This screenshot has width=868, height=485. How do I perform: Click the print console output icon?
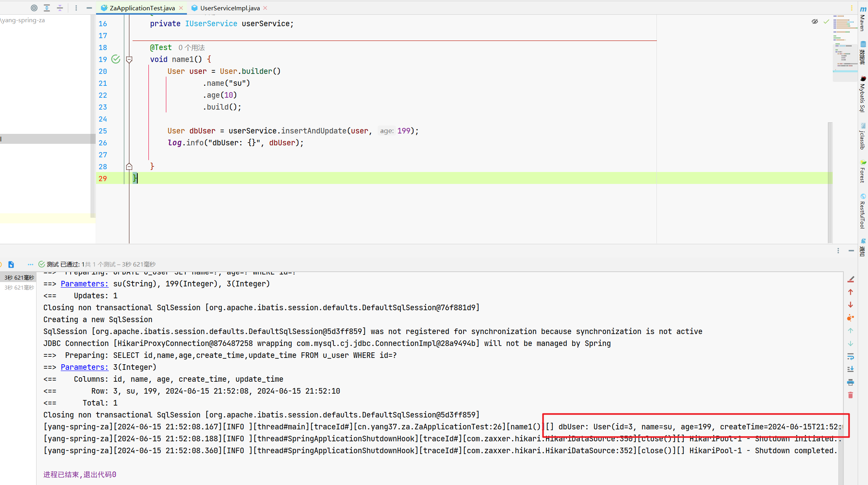[x=851, y=383]
